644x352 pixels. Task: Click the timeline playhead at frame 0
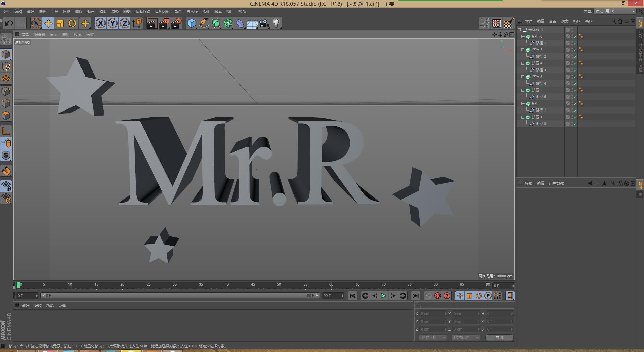click(x=18, y=285)
